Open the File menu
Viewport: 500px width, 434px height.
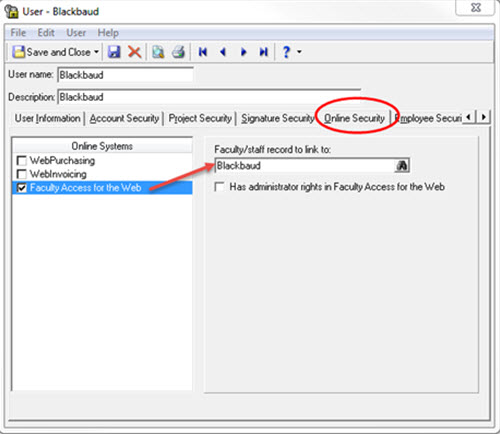click(18, 33)
